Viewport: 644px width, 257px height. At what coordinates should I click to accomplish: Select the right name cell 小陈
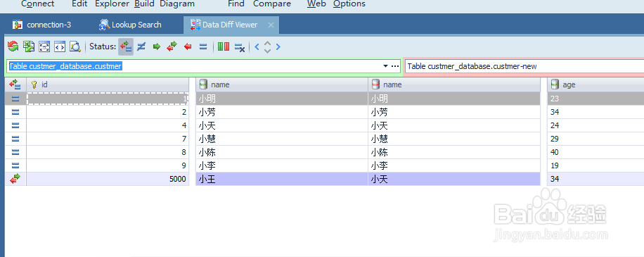454,153
